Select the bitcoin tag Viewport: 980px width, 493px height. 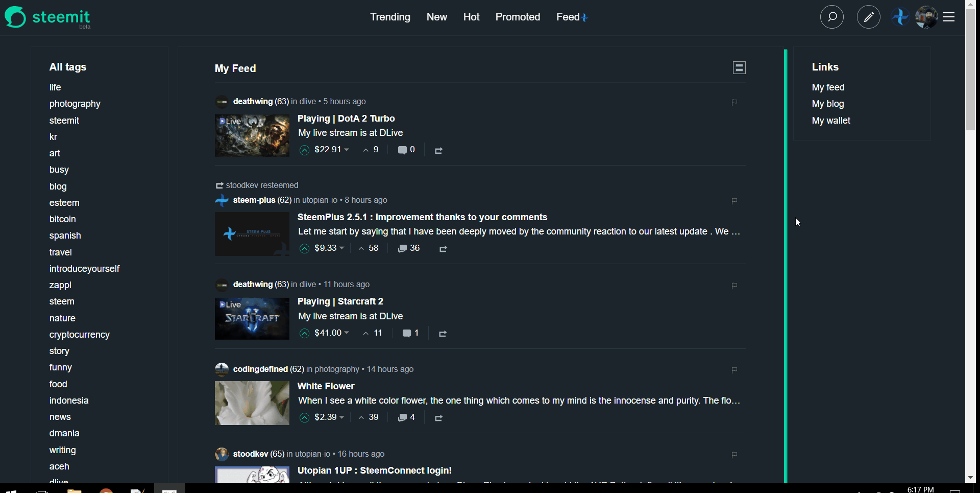pos(63,219)
